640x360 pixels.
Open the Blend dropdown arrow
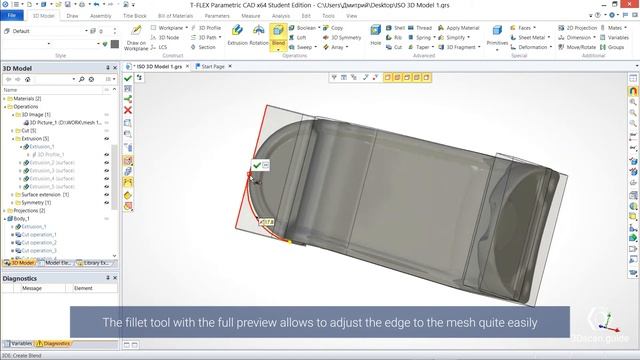click(278, 50)
